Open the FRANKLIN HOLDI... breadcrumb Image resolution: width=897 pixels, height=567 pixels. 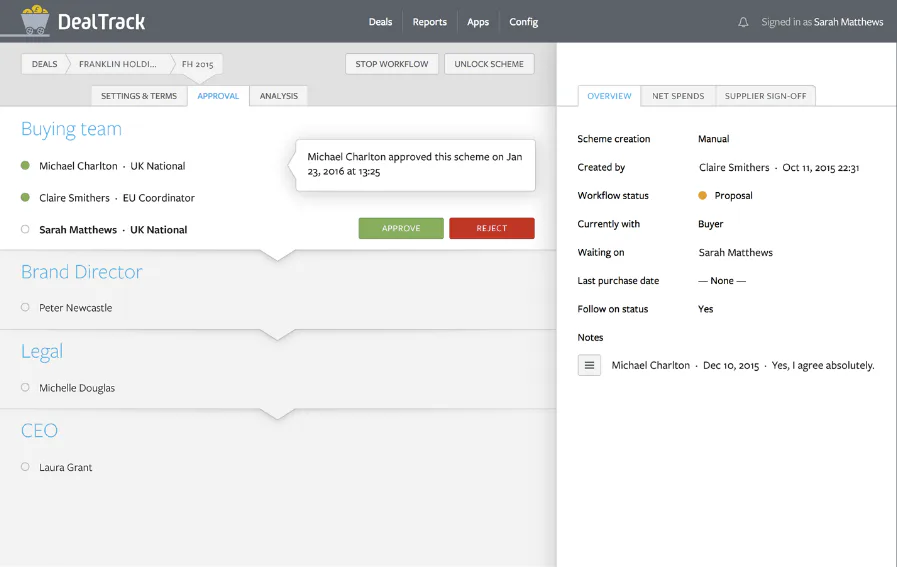118,64
